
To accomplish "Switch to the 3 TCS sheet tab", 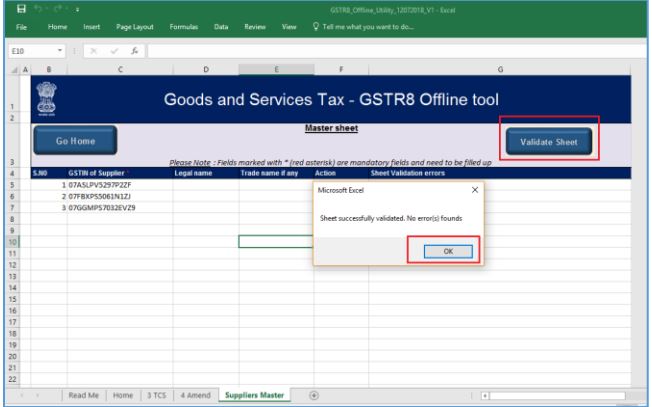I will click(x=156, y=395).
